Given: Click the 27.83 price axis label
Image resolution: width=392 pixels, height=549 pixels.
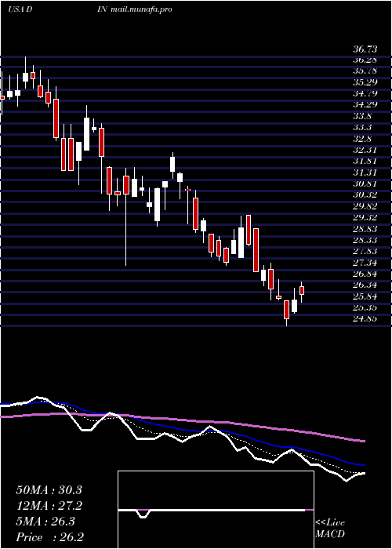Looking at the screenshot, I should [x=365, y=252].
